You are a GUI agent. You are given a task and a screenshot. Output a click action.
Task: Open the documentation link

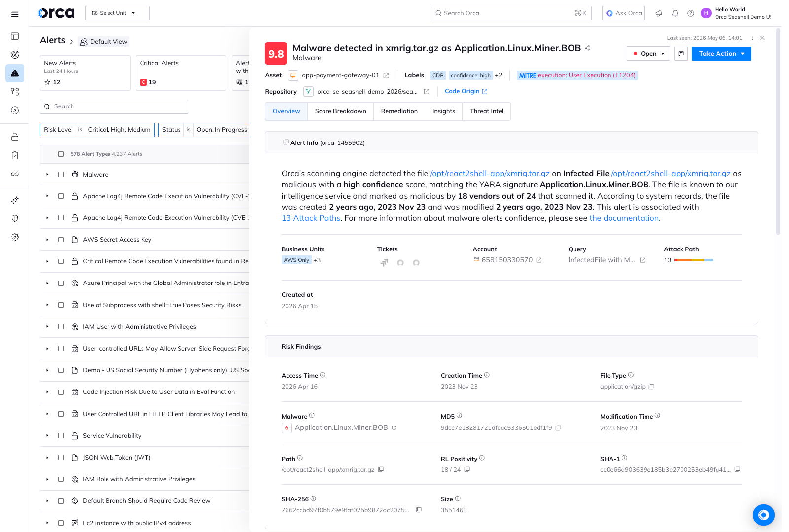point(624,218)
